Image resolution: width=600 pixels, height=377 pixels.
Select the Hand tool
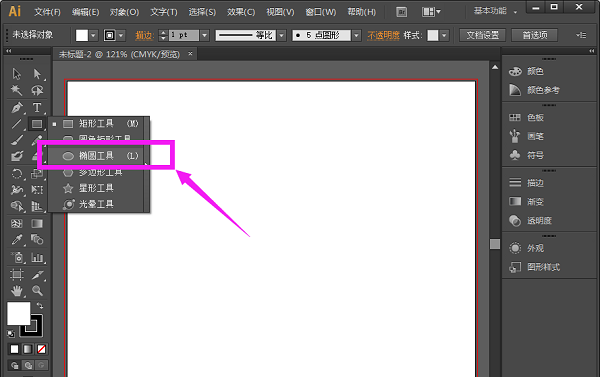pyautogui.click(x=16, y=291)
